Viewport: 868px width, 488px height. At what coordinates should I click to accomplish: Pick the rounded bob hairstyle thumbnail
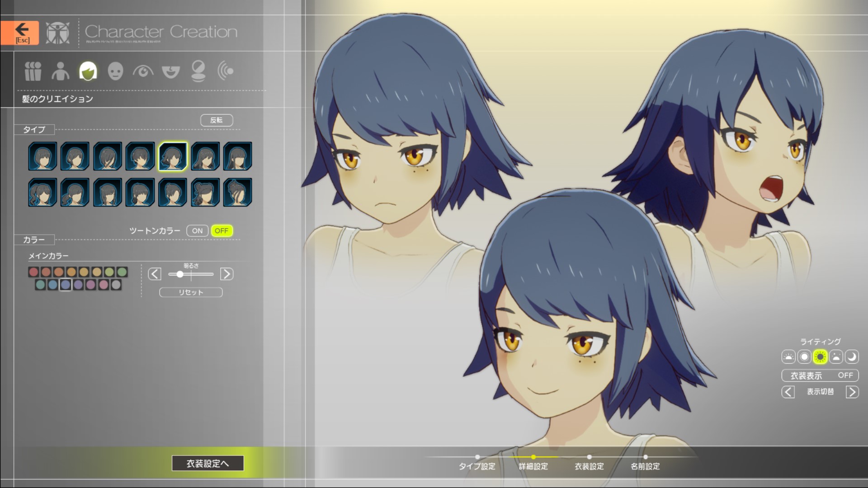[42, 156]
